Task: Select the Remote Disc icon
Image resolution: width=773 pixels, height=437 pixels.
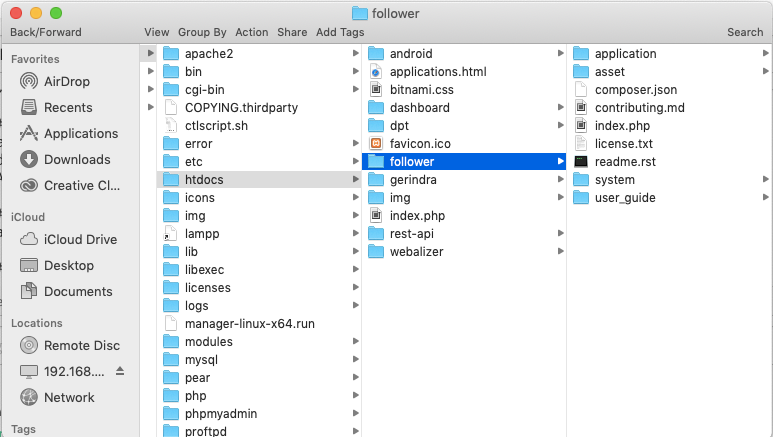Action: point(29,345)
